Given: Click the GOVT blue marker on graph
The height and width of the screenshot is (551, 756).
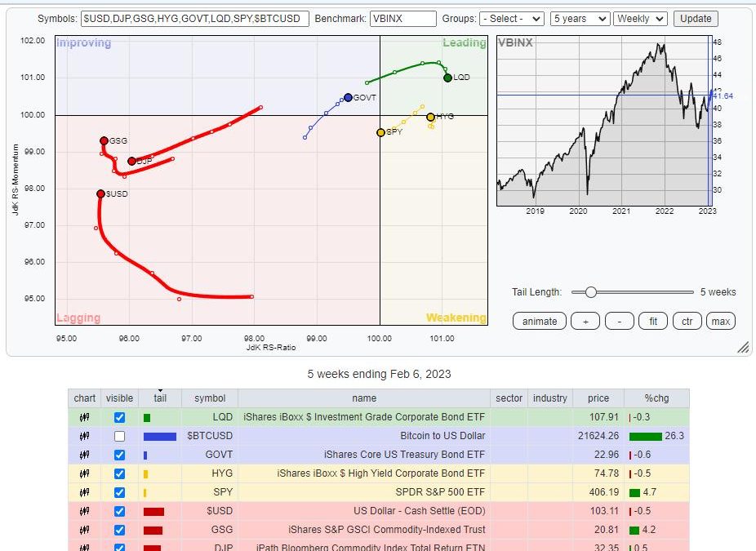Looking at the screenshot, I should click(x=348, y=98).
